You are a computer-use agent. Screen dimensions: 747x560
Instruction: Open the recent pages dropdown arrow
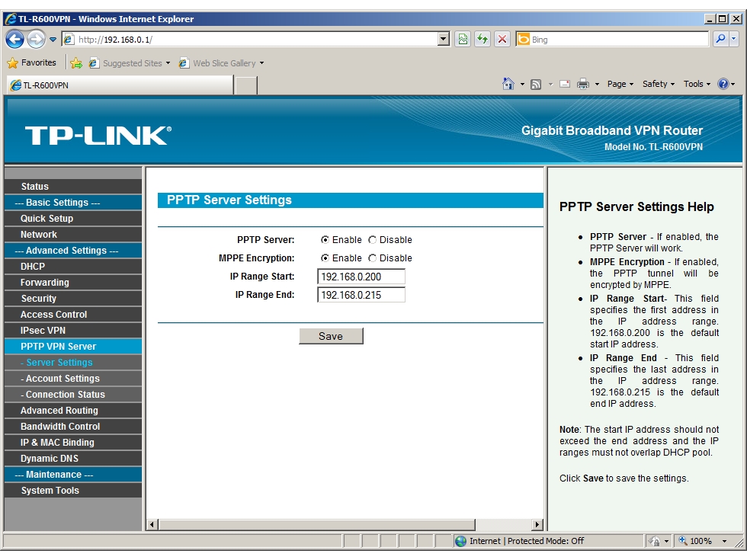point(53,40)
